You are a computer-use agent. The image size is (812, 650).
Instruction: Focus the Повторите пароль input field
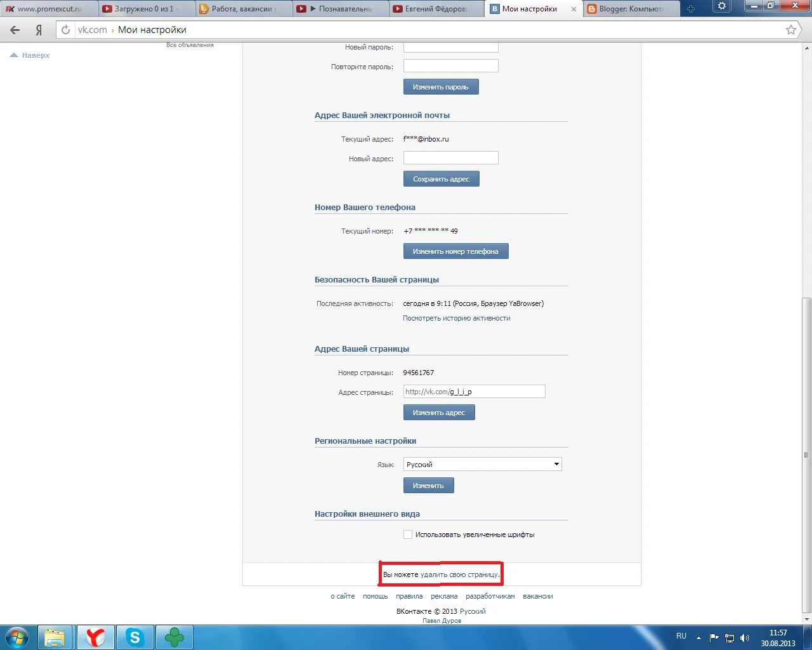(x=451, y=66)
